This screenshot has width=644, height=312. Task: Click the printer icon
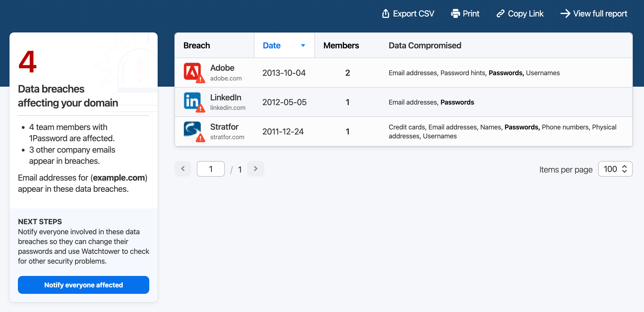pyautogui.click(x=455, y=13)
